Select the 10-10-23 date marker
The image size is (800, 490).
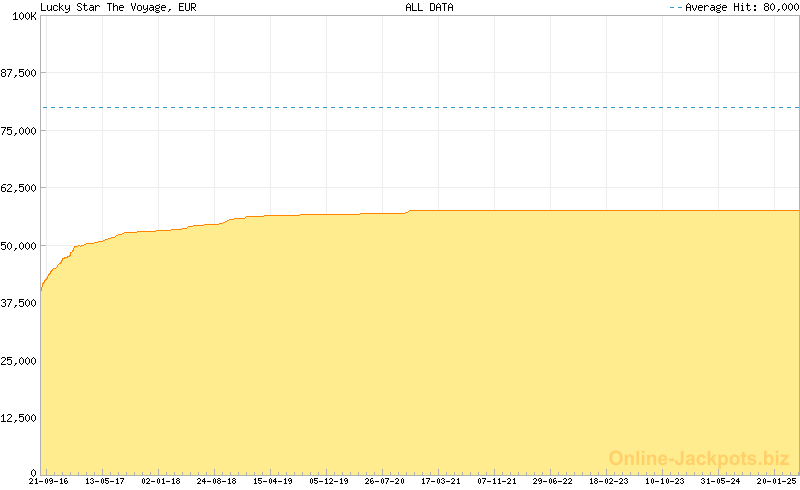point(664,481)
